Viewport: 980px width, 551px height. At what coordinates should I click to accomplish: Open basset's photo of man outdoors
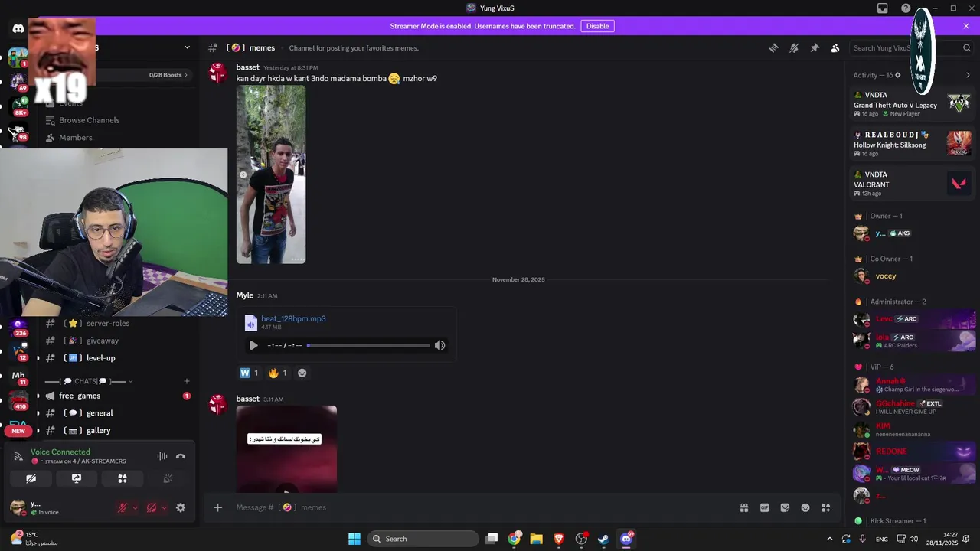[x=271, y=174]
